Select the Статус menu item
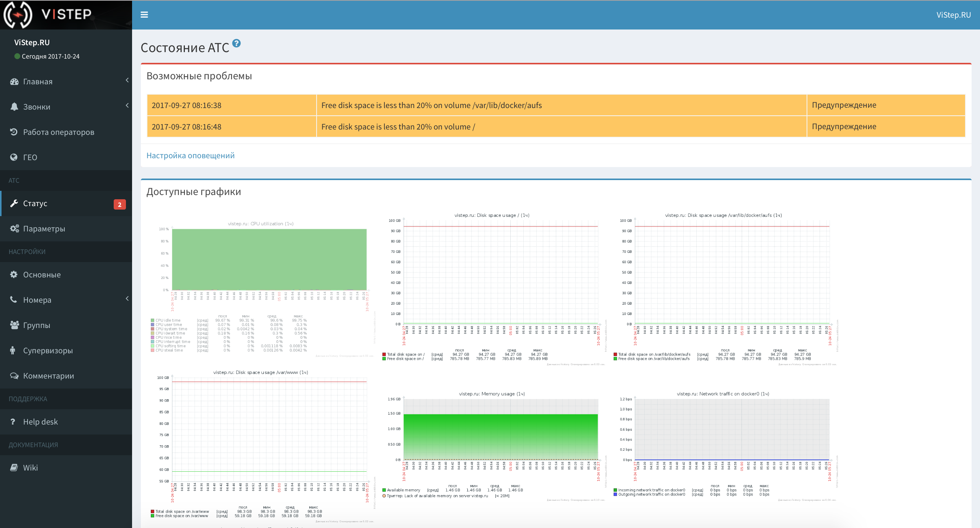This screenshot has height=528, width=980. (66, 203)
